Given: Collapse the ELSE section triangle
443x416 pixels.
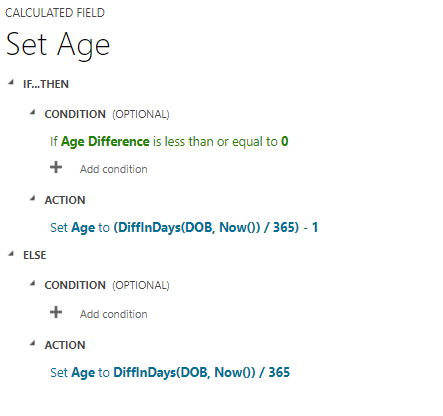Looking at the screenshot, I should click(x=11, y=254).
